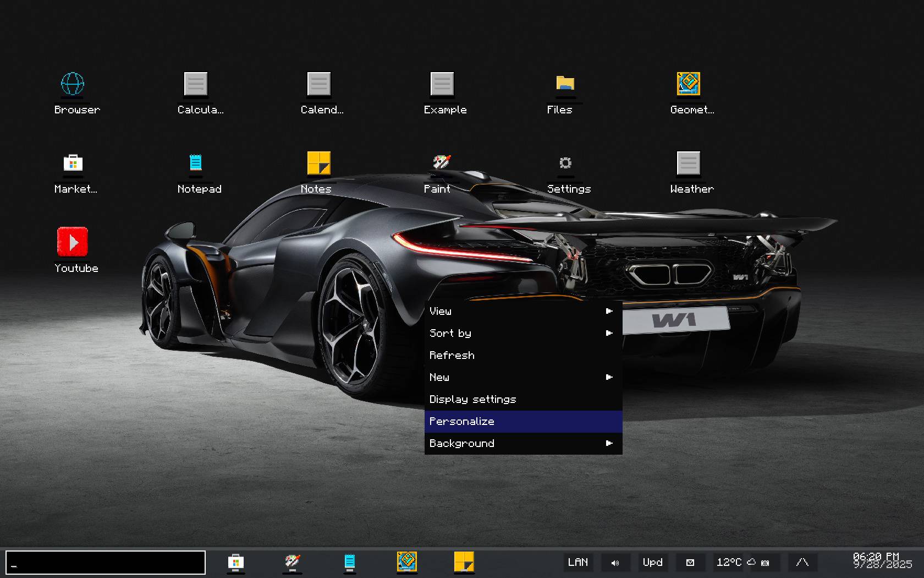Toggle the LAN network indicator
The width and height of the screenshot is (924, 578).
pos(577,563)
